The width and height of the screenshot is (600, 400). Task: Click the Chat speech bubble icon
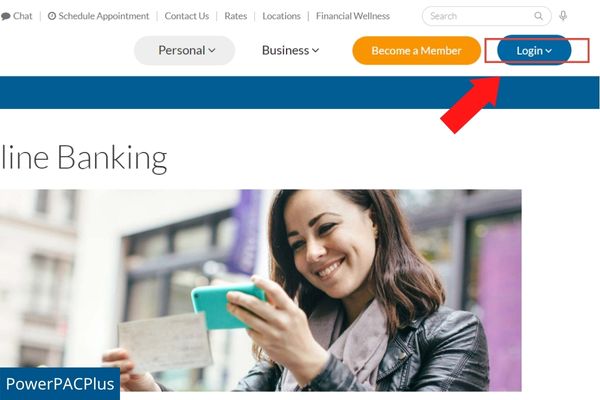[x=5, y=16]
